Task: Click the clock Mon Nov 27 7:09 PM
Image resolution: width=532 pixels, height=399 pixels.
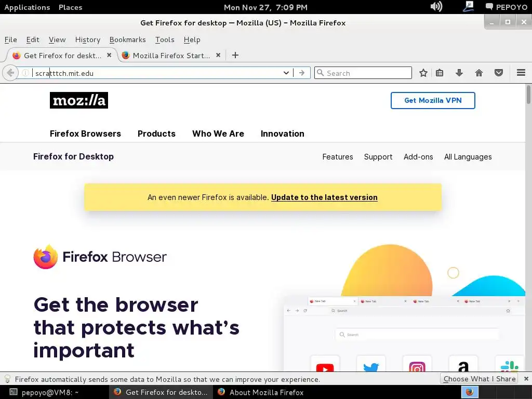Action: click(265, 7)
